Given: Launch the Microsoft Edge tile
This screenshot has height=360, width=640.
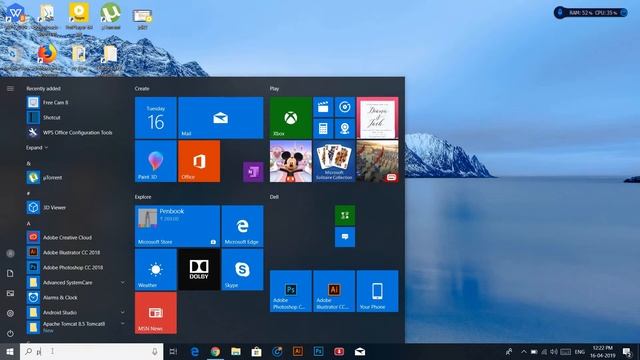Looking at the screenshot, I should 242,226.
